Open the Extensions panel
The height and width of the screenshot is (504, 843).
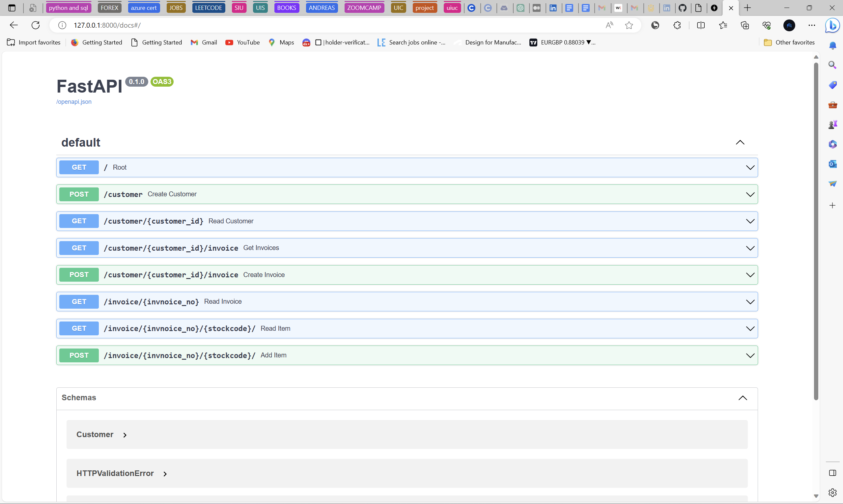coord(677,25)
